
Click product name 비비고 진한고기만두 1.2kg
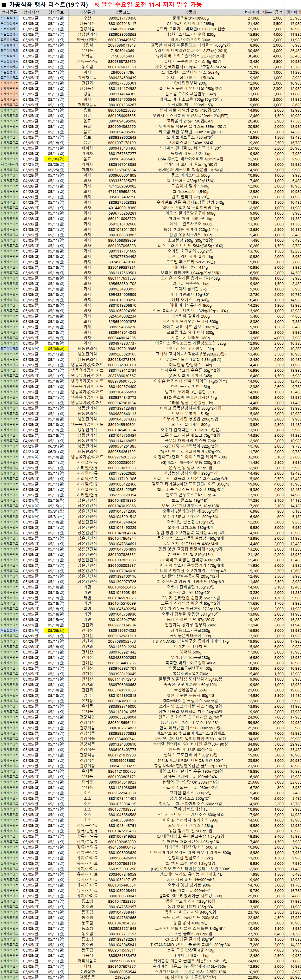(191, 349)
